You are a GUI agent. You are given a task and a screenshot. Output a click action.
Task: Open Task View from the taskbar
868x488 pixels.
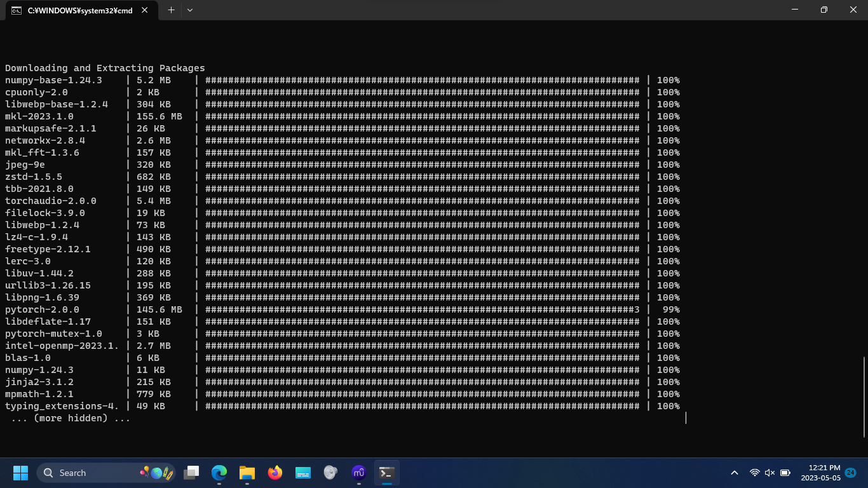tap(191, 473)
